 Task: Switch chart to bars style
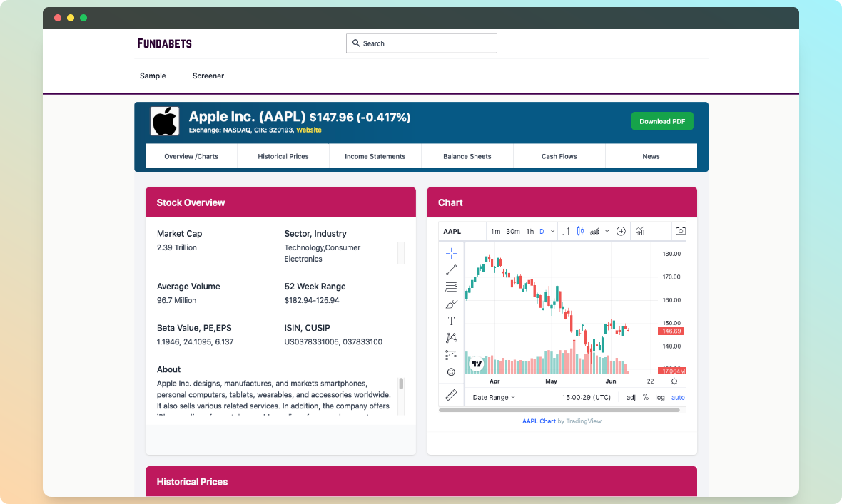click(567, 232)
